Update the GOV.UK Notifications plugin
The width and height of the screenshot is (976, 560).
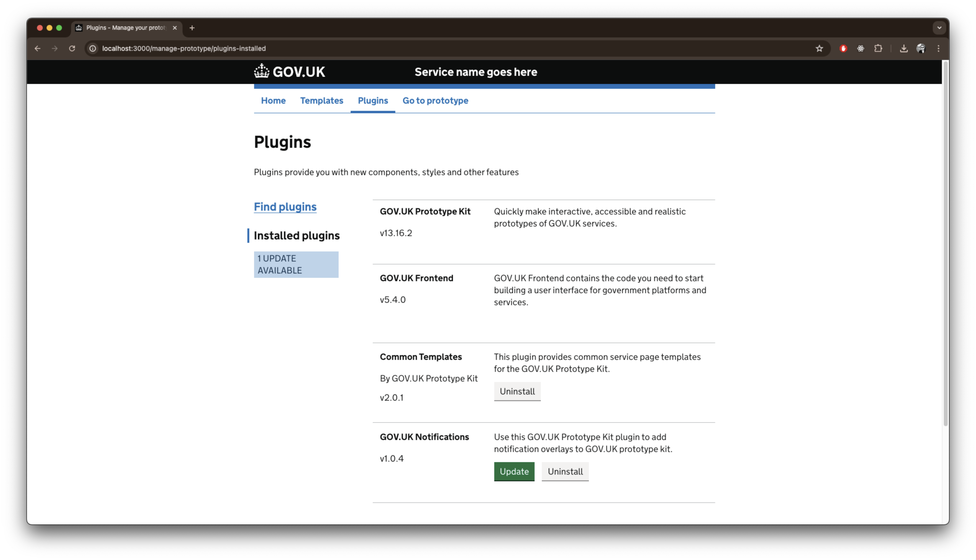(x=514, y=471)
